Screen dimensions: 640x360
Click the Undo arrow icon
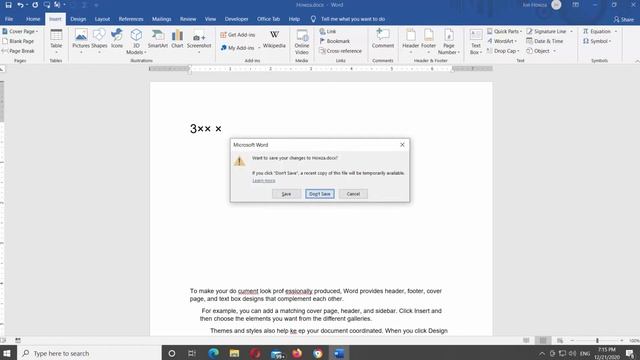(20, 5)
